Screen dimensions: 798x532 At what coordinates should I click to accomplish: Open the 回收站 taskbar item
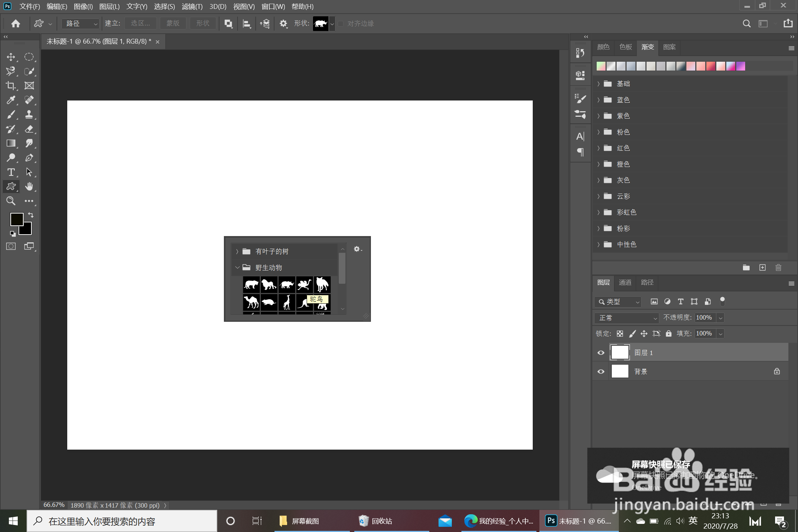click(375, 521)
